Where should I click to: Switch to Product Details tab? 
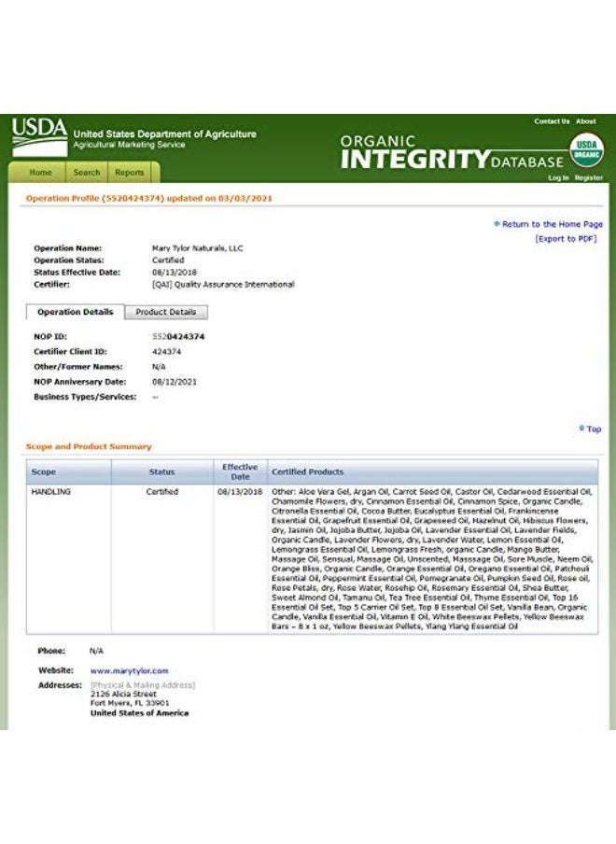tap(166, 312)
